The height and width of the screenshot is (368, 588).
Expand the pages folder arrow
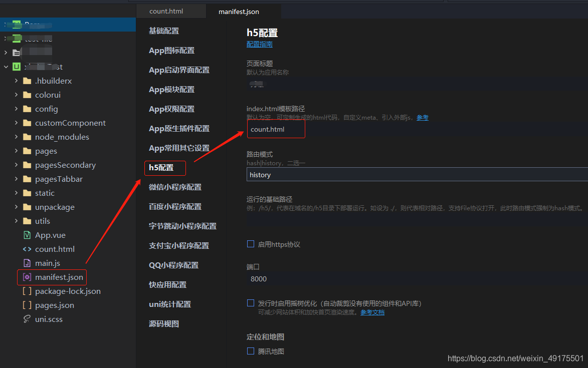pos(16,151)
